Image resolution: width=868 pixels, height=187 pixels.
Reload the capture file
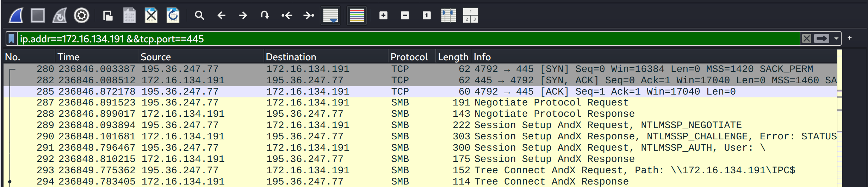point(173,16)
